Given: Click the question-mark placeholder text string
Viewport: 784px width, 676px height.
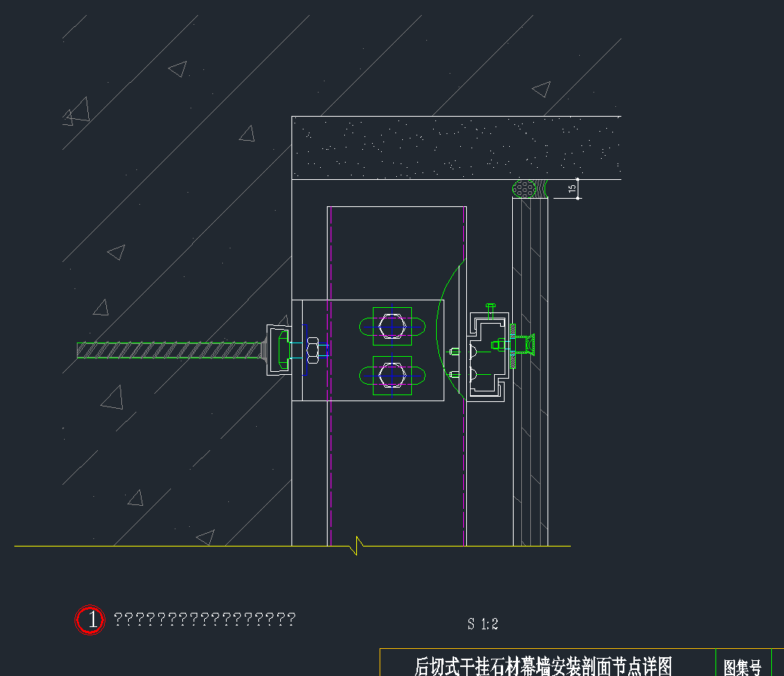Looking at the screenshot, I should (x=205, y=620).
